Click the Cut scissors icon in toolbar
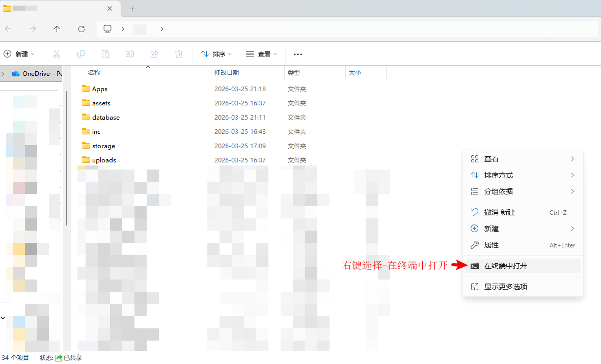This screenshot has height=364, width=601. tap(57, 54)
